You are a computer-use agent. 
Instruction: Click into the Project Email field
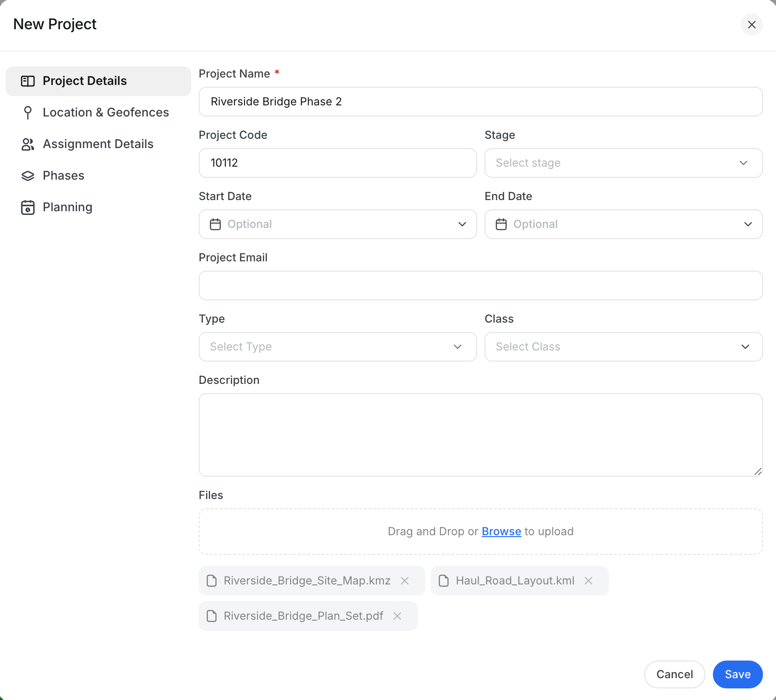point(481,285)
